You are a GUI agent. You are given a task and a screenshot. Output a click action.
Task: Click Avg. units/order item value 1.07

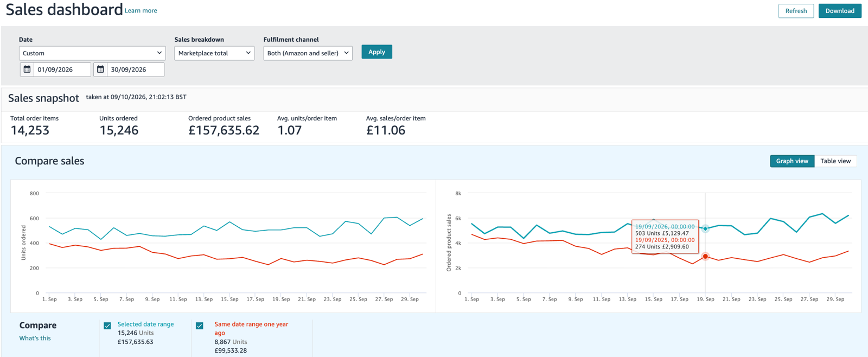tap(289, 130)
